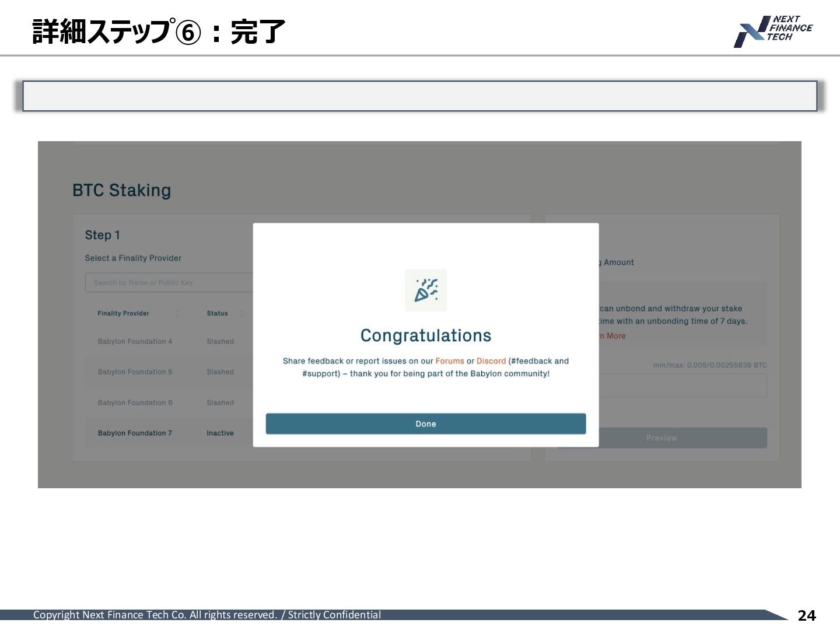Click Slashed status of Babylon Foundation 4
The height and width of the screenshot is (630, 840).
point(220,342)
